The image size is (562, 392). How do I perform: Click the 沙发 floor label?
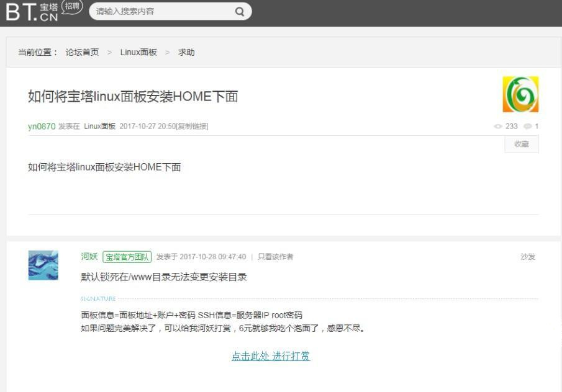pyautogui.click(x=528, y=256)
